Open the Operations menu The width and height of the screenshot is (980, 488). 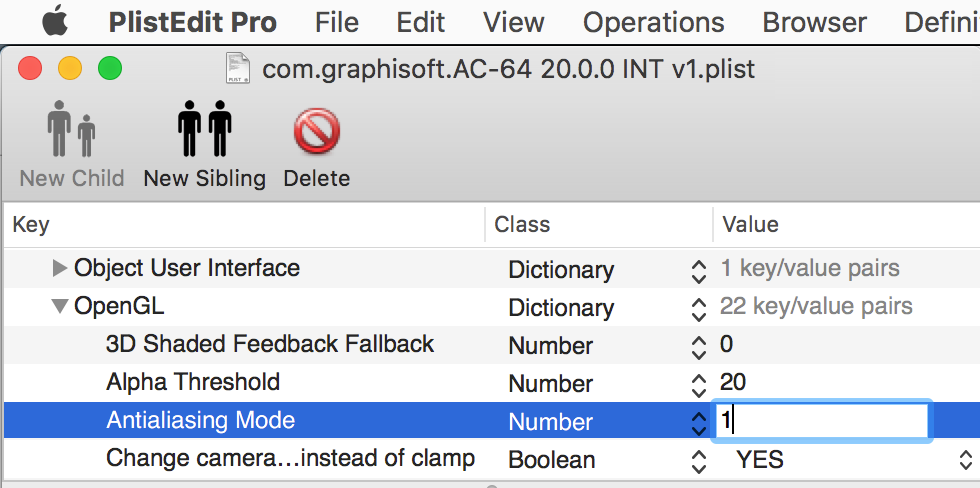click(653, 22)
